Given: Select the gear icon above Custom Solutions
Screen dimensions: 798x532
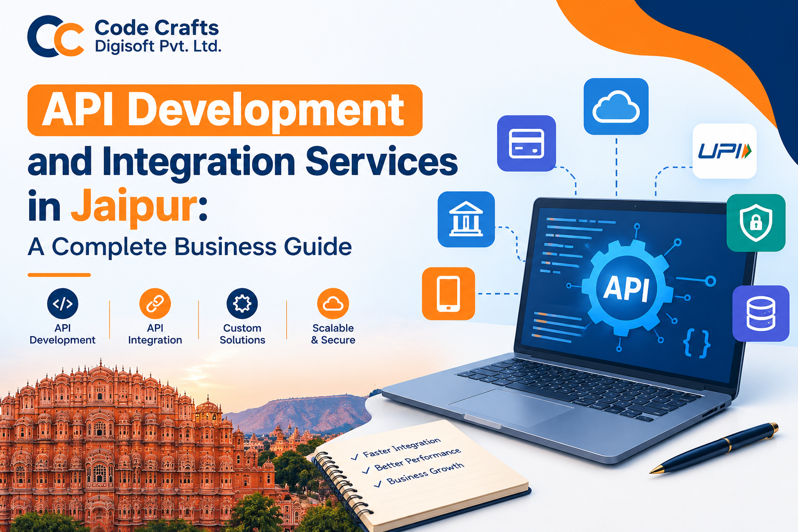Looking at the screenshot, I should click(242, 303).
